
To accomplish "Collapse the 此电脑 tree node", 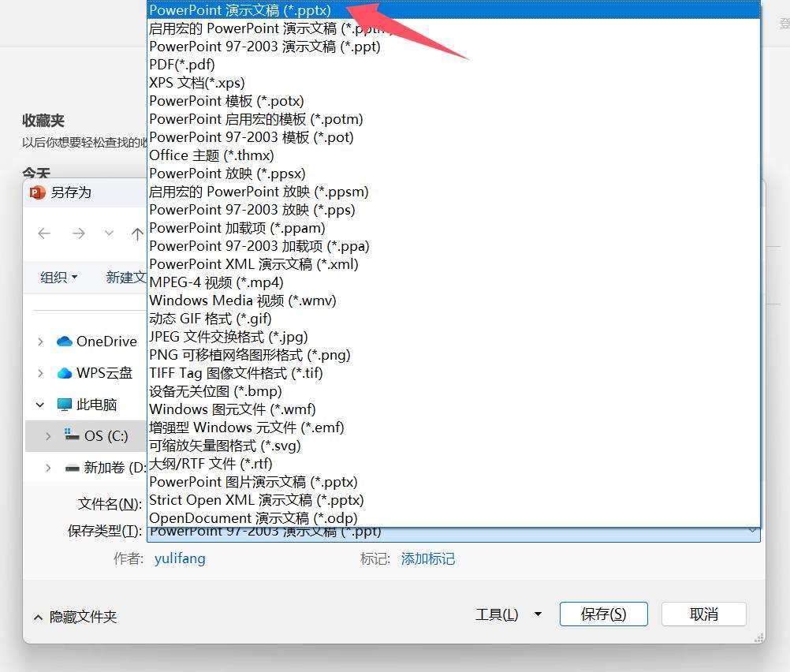I will pyautogui.click(x=40, y=405).
